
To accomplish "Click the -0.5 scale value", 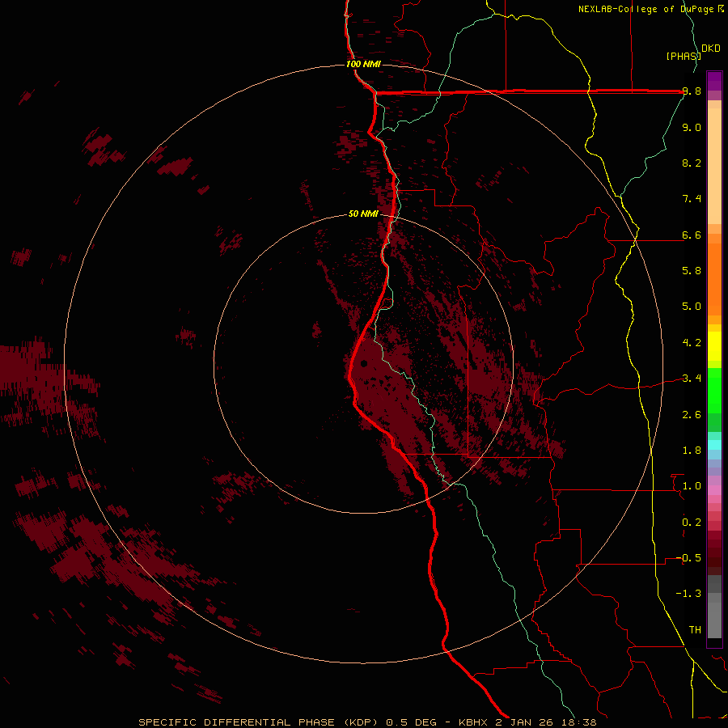I will pos(688,558).
